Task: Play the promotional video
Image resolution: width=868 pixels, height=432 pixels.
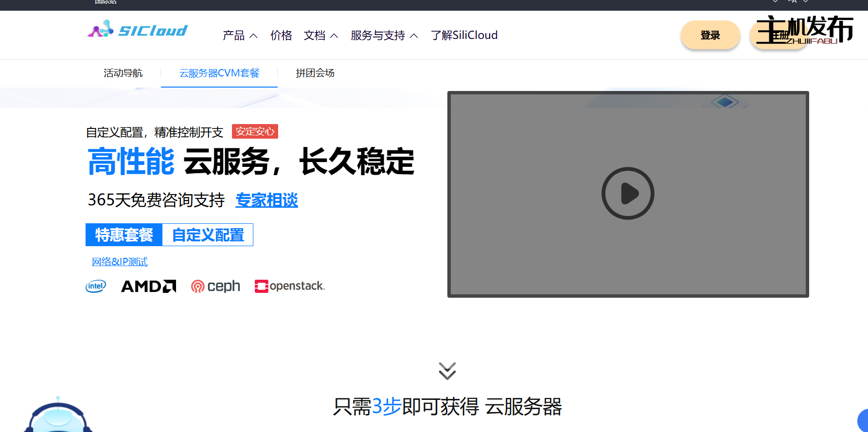Action: (x=628, y=194)
